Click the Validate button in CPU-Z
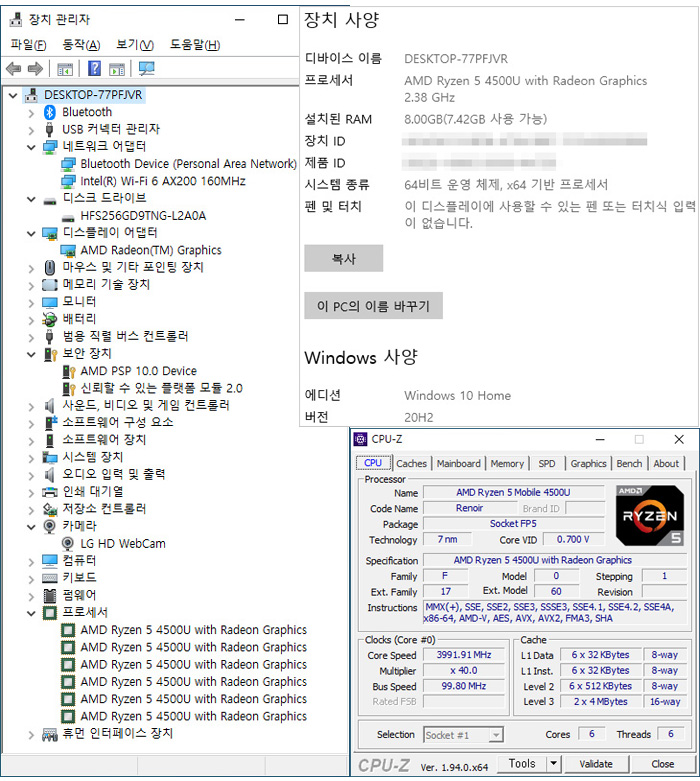This screenshot has width=700, height=781. tap(596, 764)
